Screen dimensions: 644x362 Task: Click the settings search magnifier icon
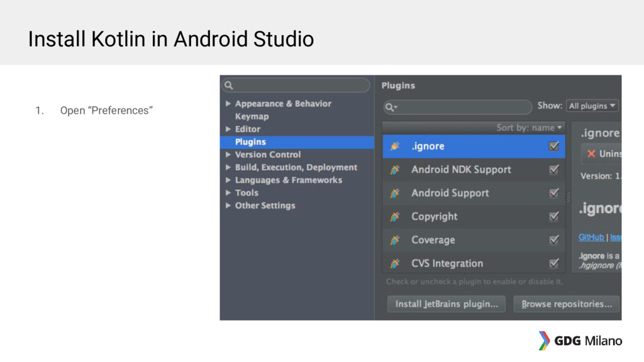(229, 85)
